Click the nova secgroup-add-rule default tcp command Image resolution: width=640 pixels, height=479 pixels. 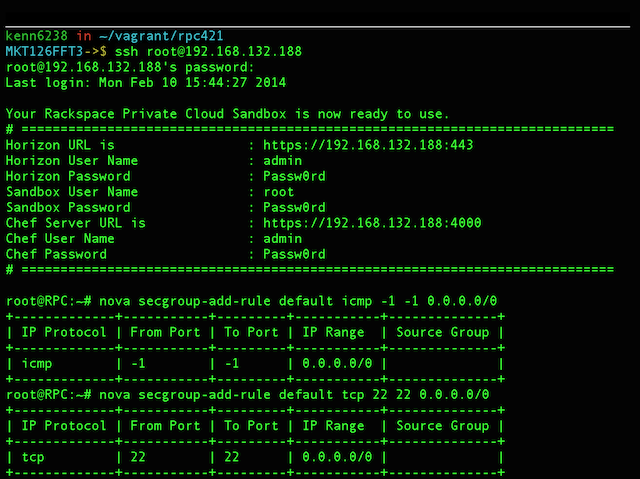(x=294, y=395)
